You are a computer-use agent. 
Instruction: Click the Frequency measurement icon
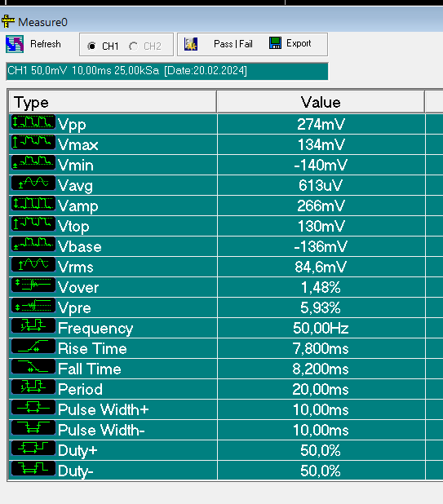pyautogui.click(x=33, y=326)
